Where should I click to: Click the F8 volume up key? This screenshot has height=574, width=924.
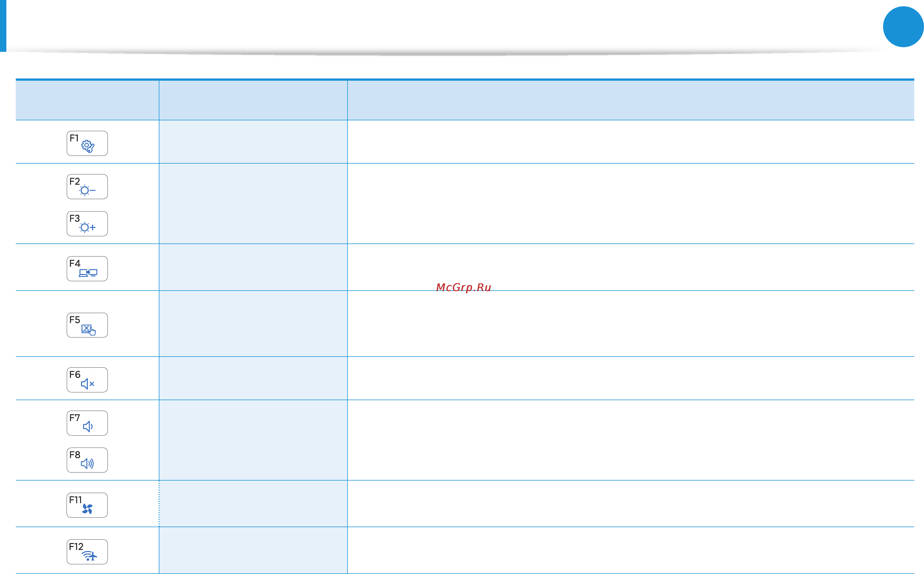87,460
